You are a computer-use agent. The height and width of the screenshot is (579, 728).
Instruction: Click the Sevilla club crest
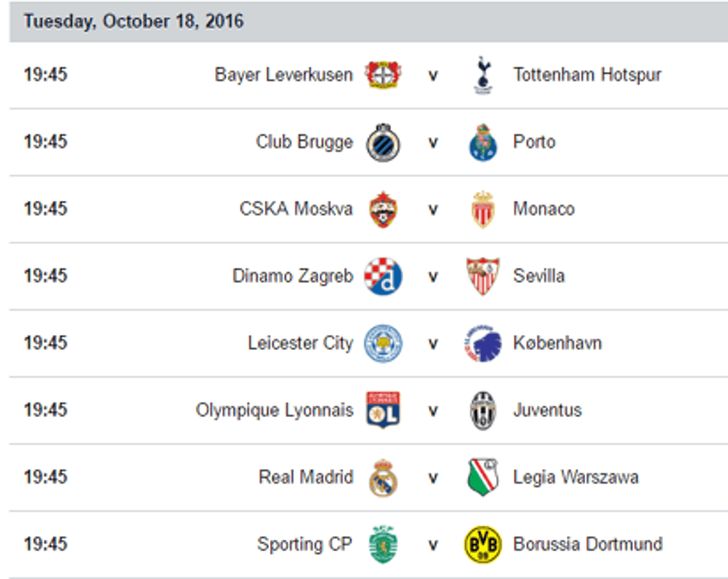tap(483, 276)
